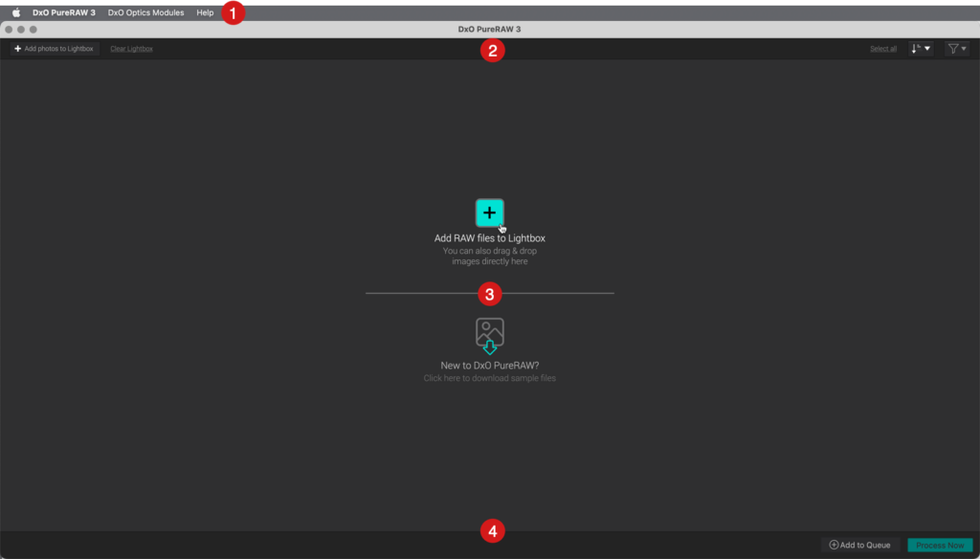The width and height of the screenshot is (980, 559).
Task: Open the filter funnel dropdown
Action: tap(957, 48)
